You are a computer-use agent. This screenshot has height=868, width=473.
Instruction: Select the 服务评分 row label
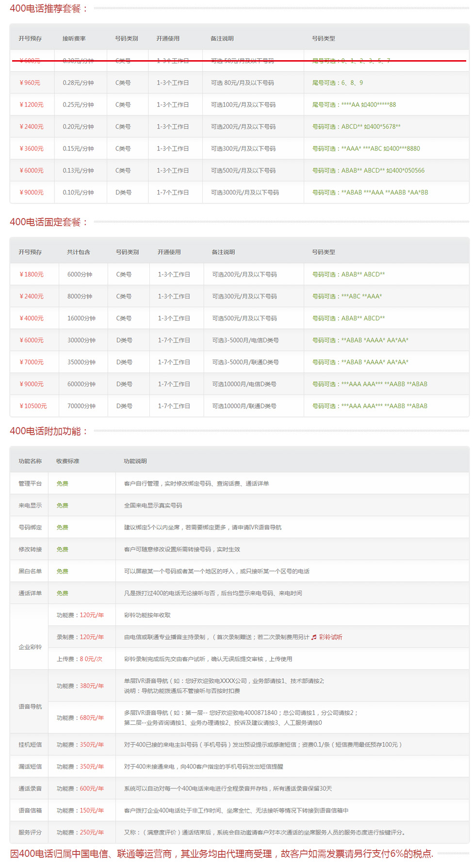click(x=30, y=833)
